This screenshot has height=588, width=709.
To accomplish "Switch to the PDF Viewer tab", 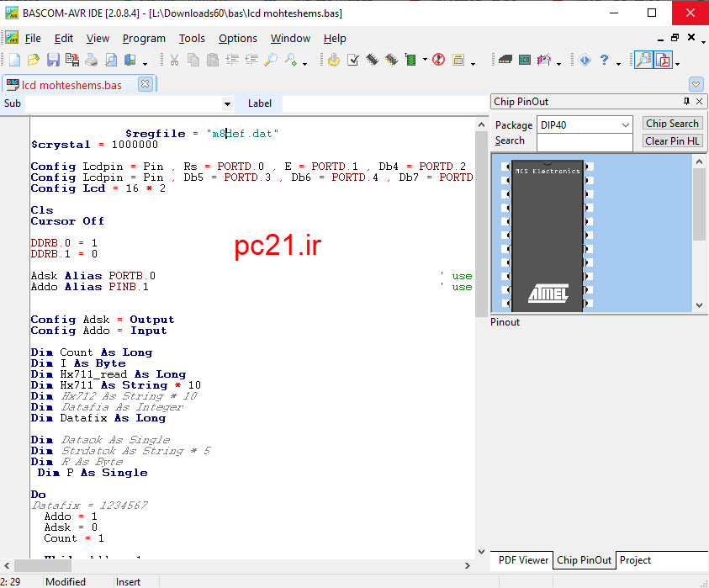I will [523, 560].
